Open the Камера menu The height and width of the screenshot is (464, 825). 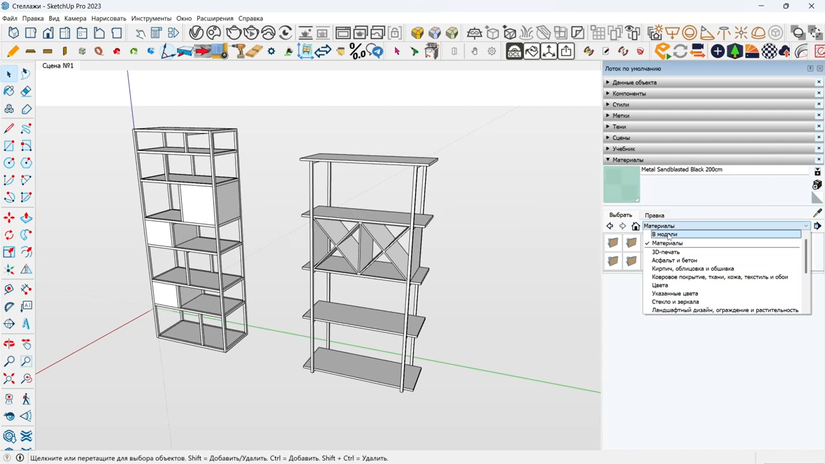75,18
